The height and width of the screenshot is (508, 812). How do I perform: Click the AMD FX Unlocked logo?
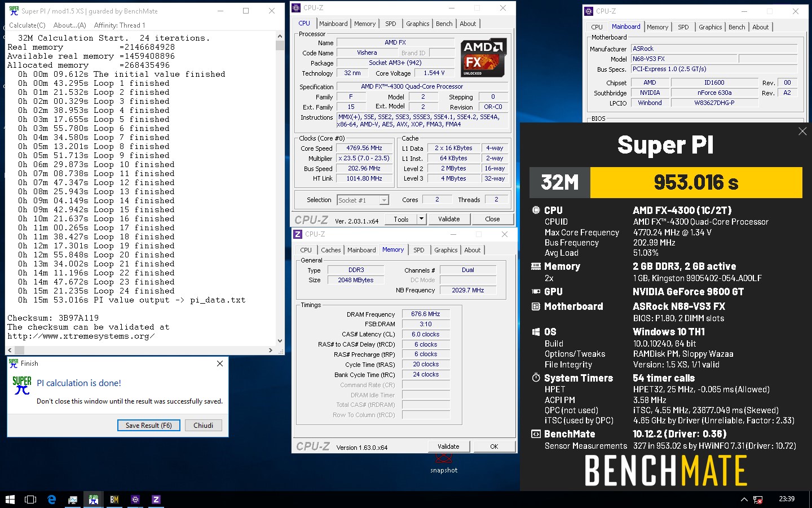click(483, 58)
